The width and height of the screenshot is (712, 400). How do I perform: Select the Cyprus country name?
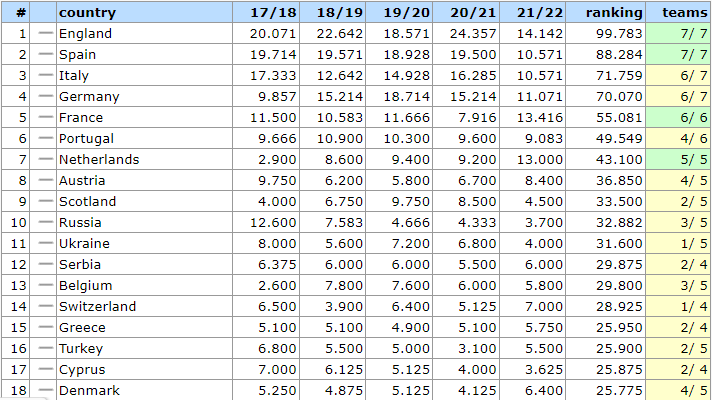(x=82, y=370)
